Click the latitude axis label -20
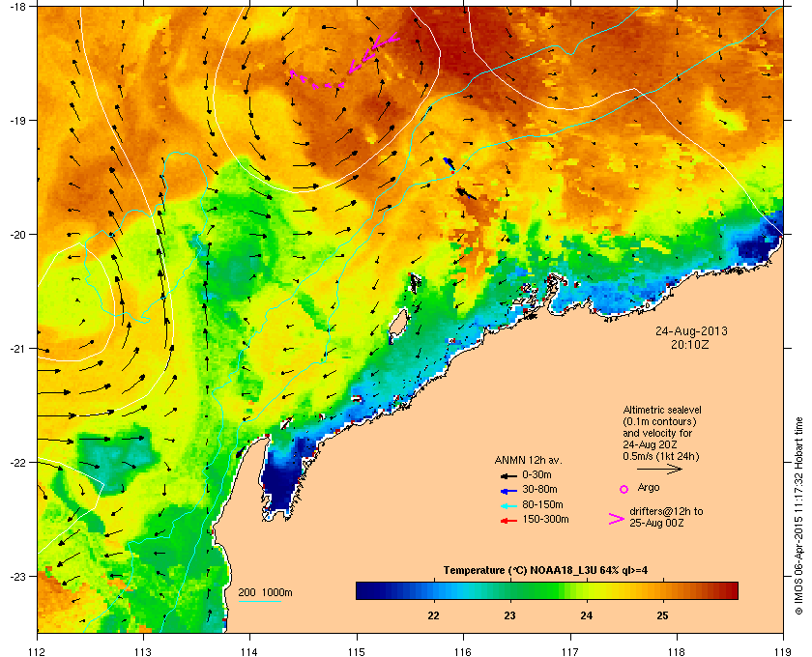Image resolution: width=812 pixels, height=657 pixels. pyautogui.click(x=17, y=234)
